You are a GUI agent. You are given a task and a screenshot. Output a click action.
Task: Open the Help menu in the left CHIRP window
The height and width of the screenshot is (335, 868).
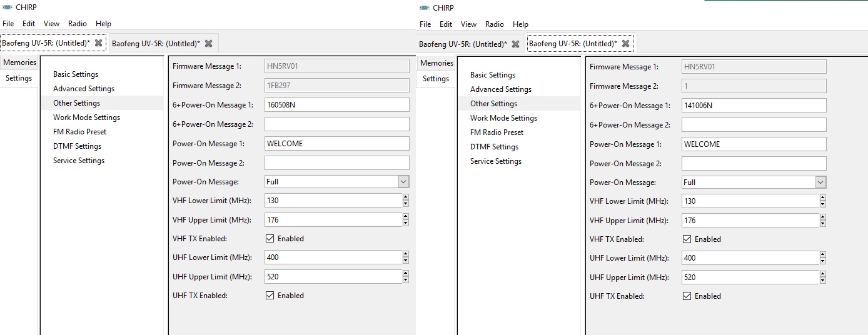pos(103,24)
